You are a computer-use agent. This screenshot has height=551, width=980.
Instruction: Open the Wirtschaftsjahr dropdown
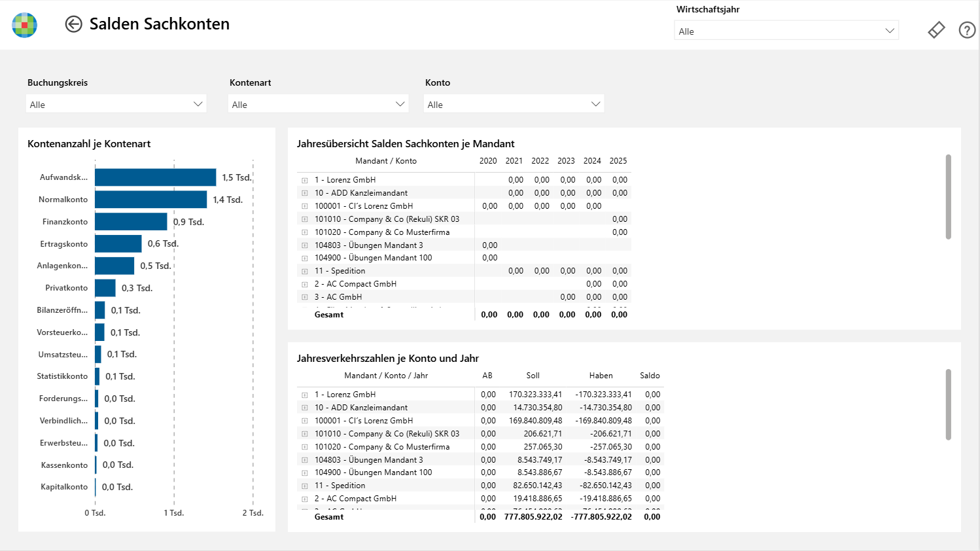[786, 31]
